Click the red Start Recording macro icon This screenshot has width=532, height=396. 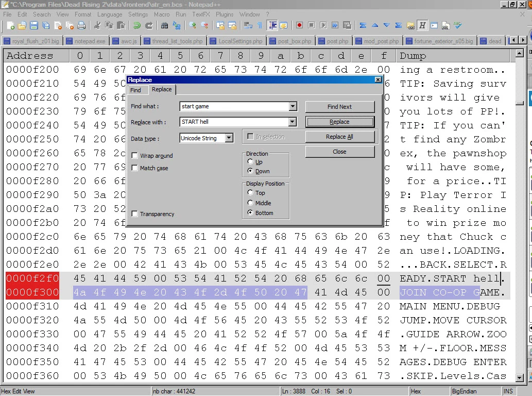(x=299, y=25)
